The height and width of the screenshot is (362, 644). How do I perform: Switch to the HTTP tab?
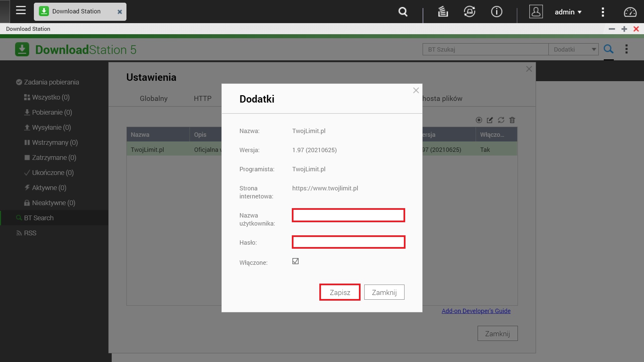(203, 99)
